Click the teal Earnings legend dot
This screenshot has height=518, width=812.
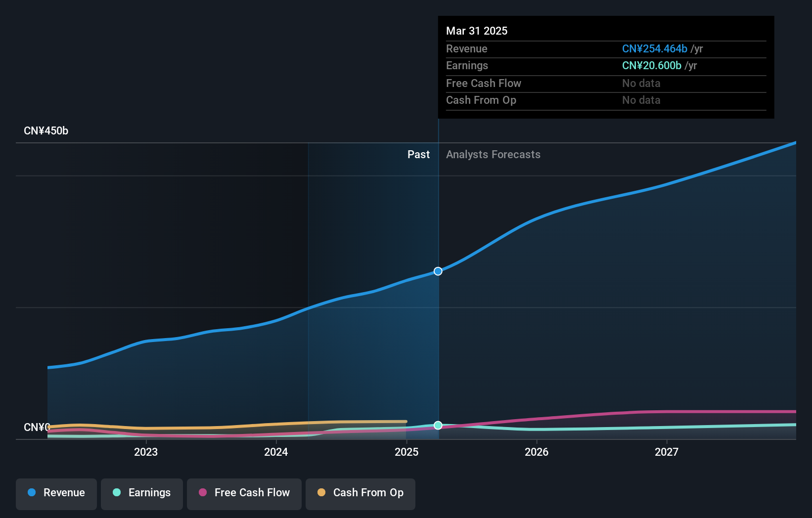click(117, 492)
